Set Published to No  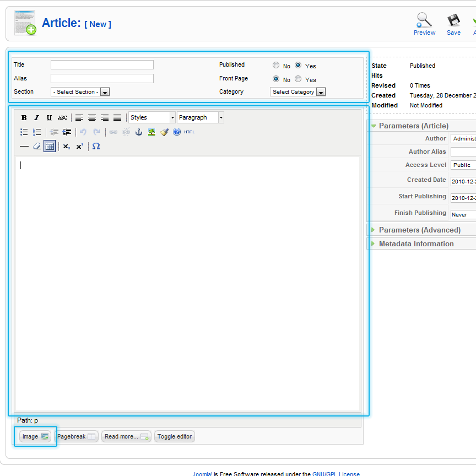tap(276, 65)
